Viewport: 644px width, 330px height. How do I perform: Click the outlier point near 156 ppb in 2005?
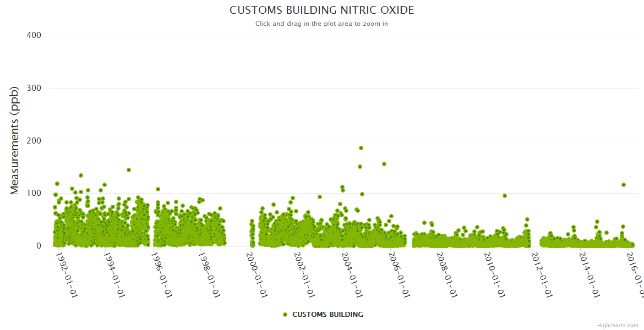pyautogui.click(x=384, y=164)
